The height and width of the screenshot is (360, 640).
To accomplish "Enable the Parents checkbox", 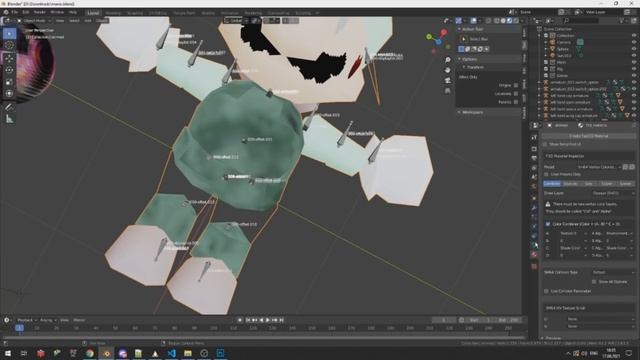I will [516, 102].
